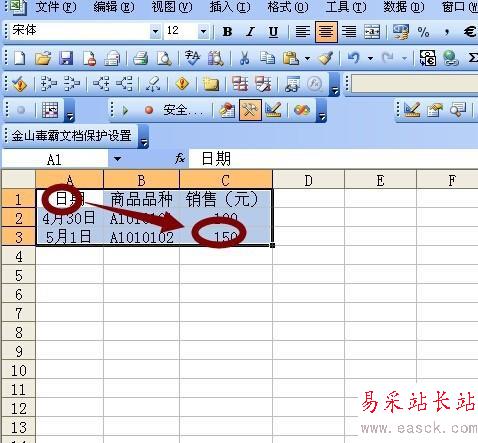Open the 格式 menu

click(288, 7)
